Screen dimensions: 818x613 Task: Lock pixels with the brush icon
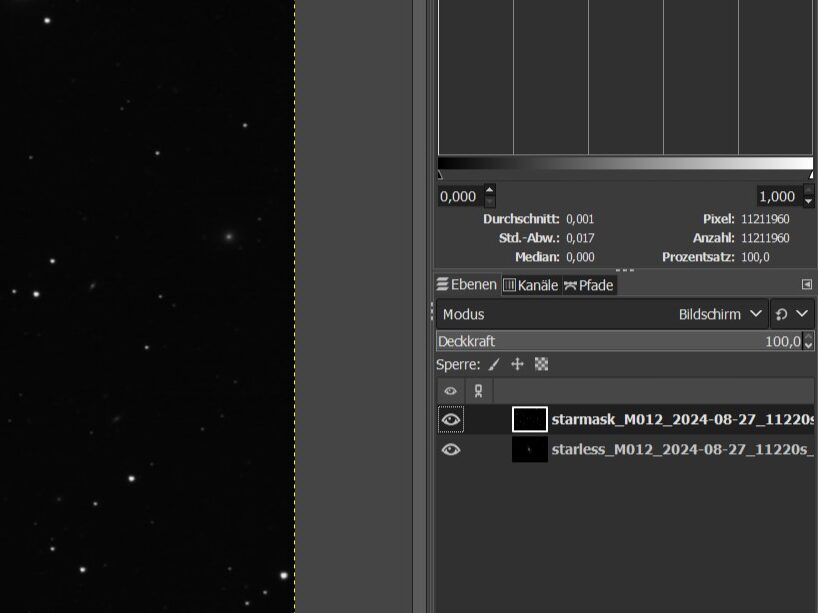[x=494, y=364]
